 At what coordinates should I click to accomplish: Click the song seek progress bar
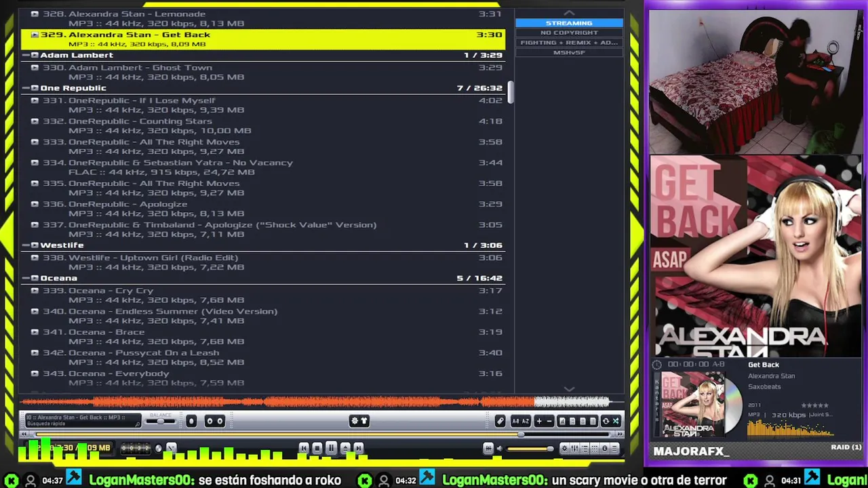[x=322, y=434]
